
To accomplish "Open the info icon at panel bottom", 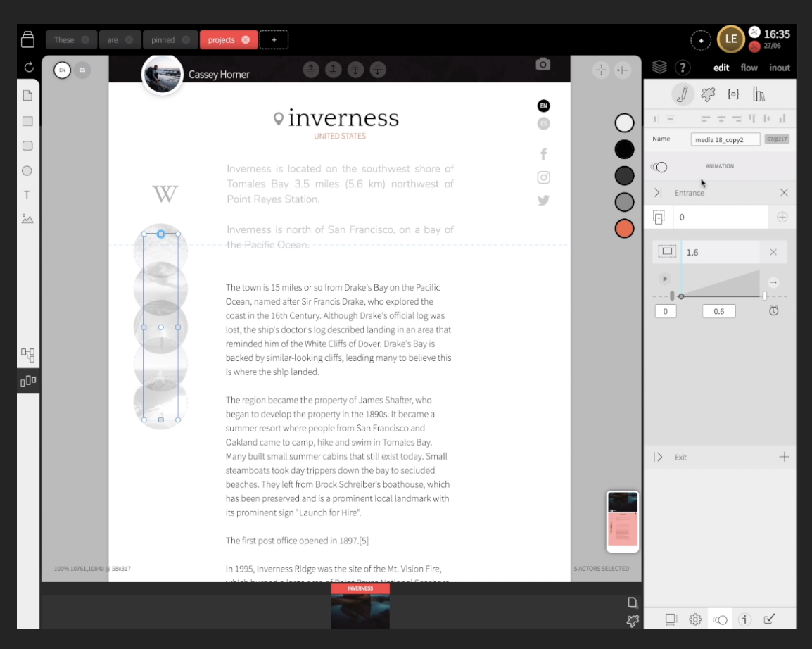I will tap(744, 619).
